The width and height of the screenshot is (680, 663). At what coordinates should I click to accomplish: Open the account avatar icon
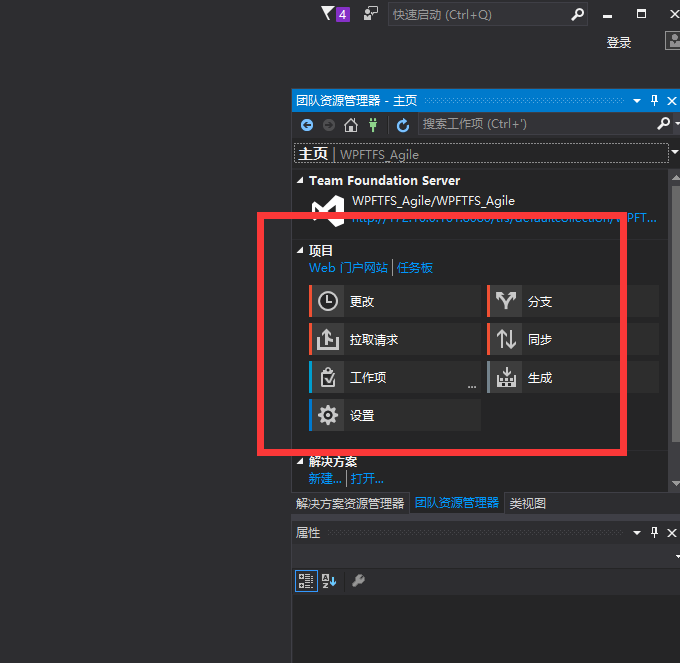click(673, 41)
